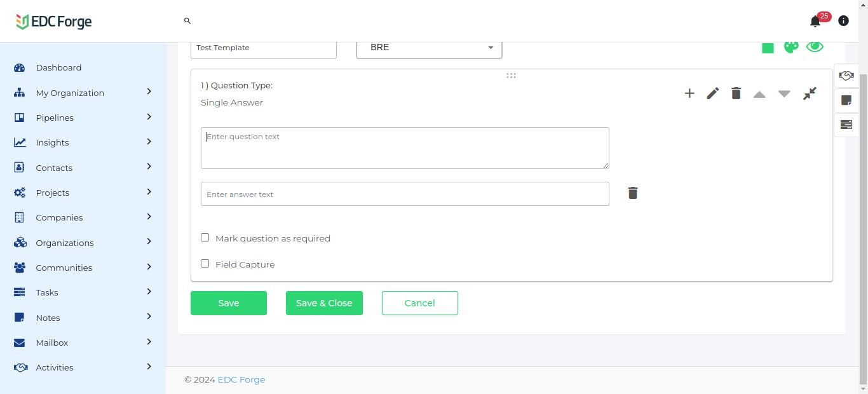Click the green color swatch square
868x394 pixels.
coord(768,48)
